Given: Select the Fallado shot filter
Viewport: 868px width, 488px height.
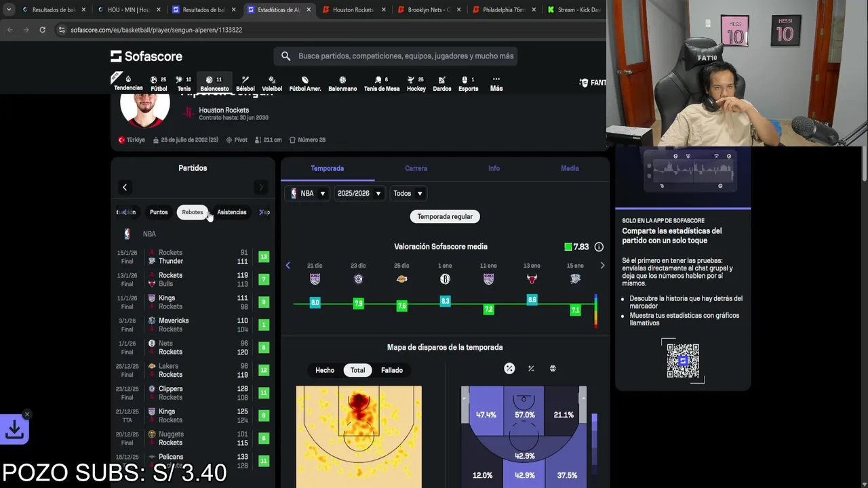Looking at the screenshot, I should [392, 370].
